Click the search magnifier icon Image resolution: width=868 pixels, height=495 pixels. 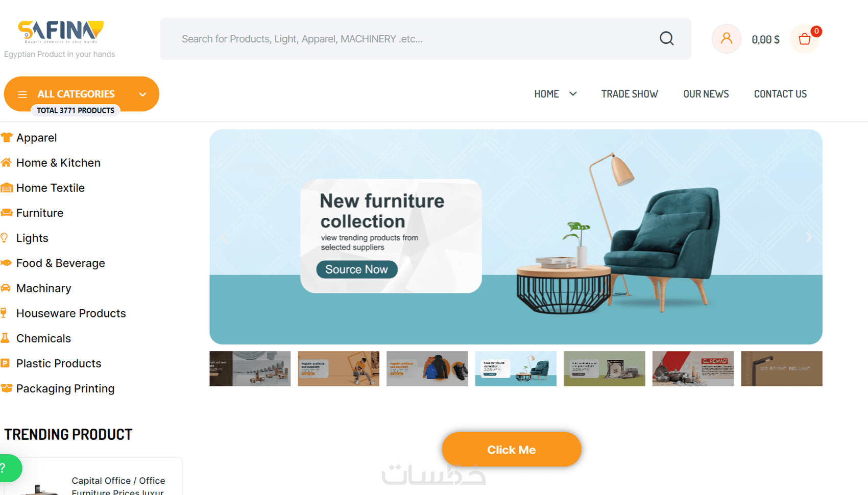point(666,39)
